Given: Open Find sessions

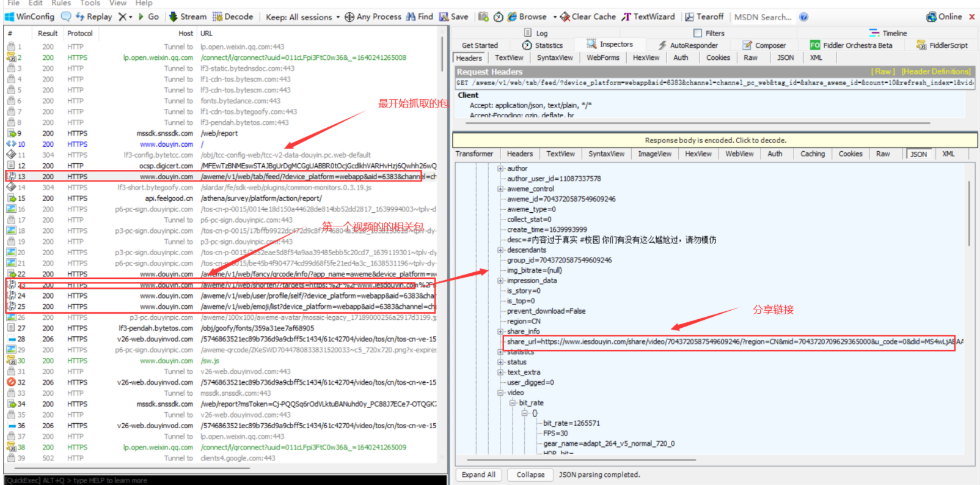Looking at the screenshot, I should tap(420, 17).
